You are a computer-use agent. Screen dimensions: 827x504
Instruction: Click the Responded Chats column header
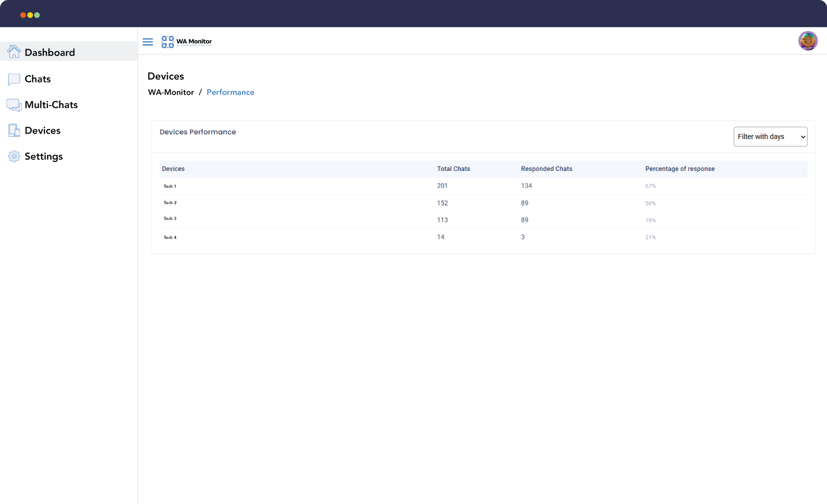[x=546, y=169]
